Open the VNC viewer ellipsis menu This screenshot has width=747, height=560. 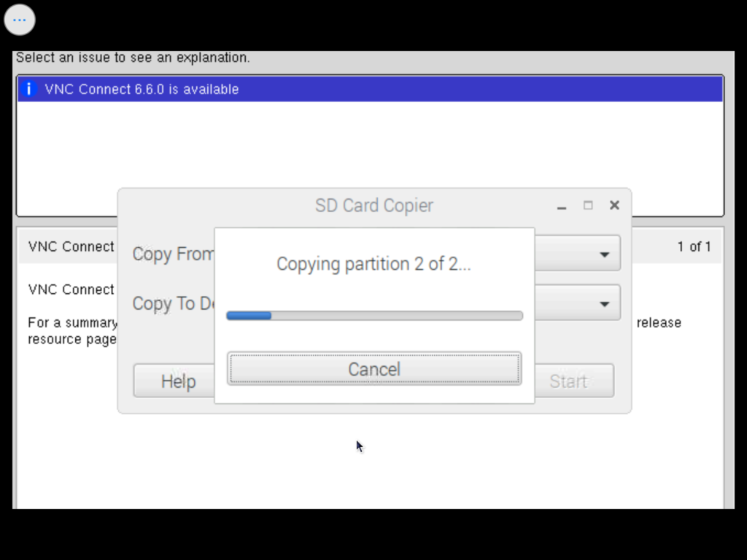20,20
